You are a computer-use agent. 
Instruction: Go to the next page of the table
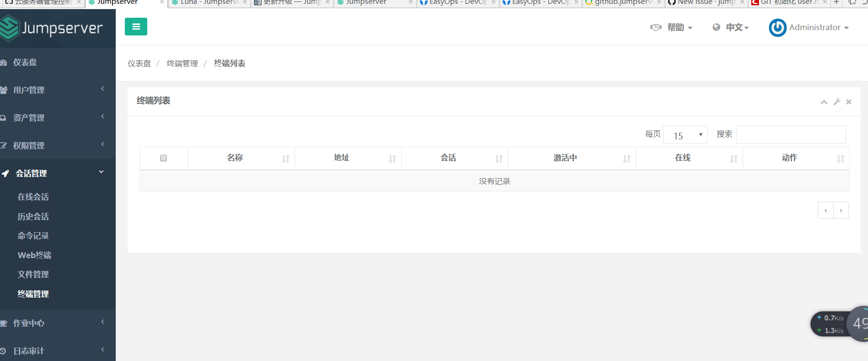coord(841,210)
